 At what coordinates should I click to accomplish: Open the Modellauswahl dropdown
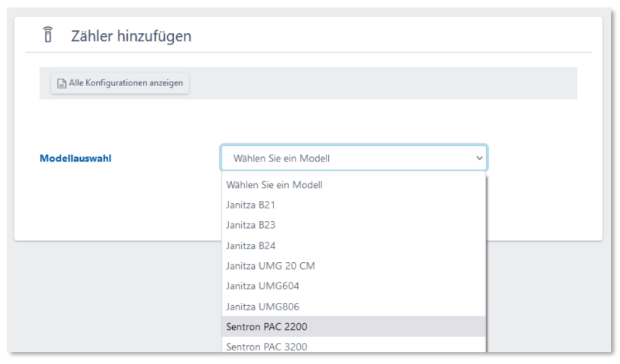[x=354, y=158]
